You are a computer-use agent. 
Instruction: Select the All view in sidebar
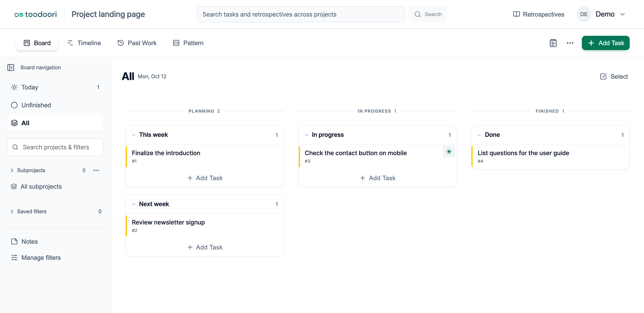pos(55,123)
